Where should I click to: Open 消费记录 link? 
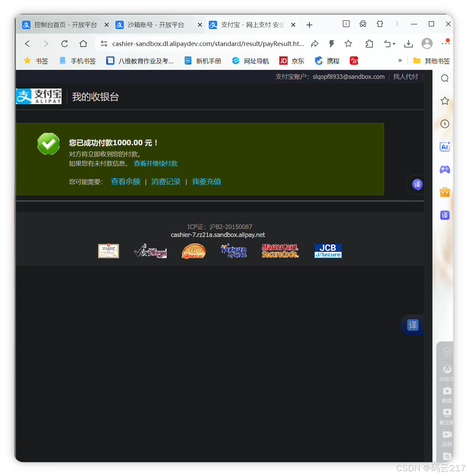coord(166,182)
